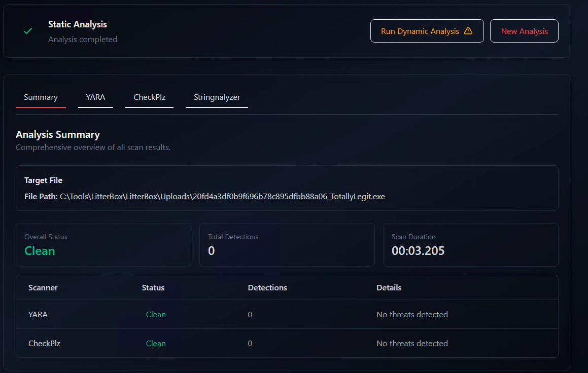Click the Overall Status Clean value
588x373 pixels.
click(40, 251)
